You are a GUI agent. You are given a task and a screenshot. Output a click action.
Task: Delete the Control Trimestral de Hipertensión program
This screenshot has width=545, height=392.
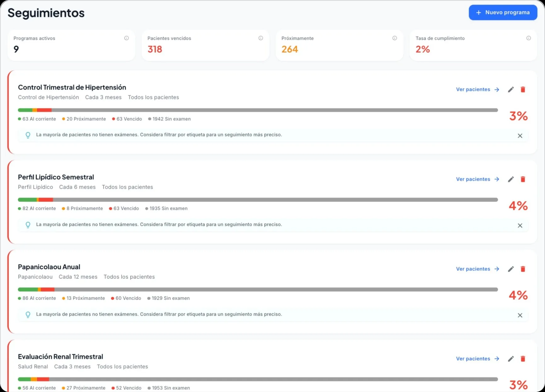pyautogui.click(x=523, y=89)
